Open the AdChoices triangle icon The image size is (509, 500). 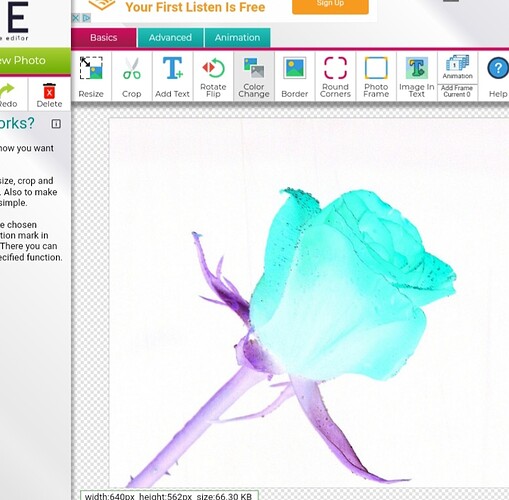pyautogui.click(x=86, y=18)
